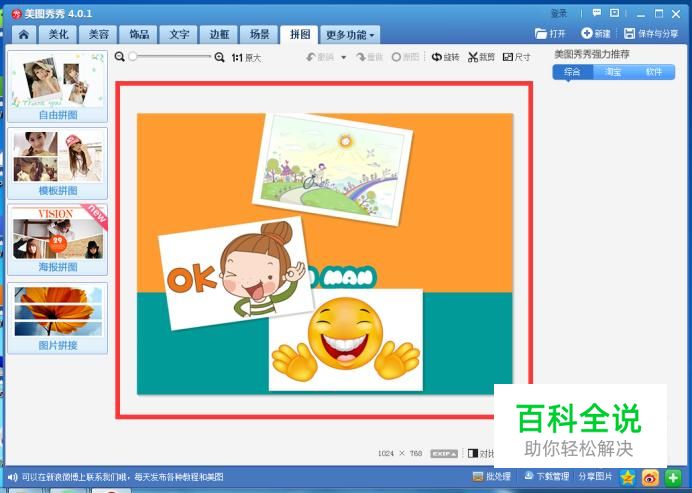Click the 裁剪 crop tool
The image size is (692, 493).
tap(481, 57)
